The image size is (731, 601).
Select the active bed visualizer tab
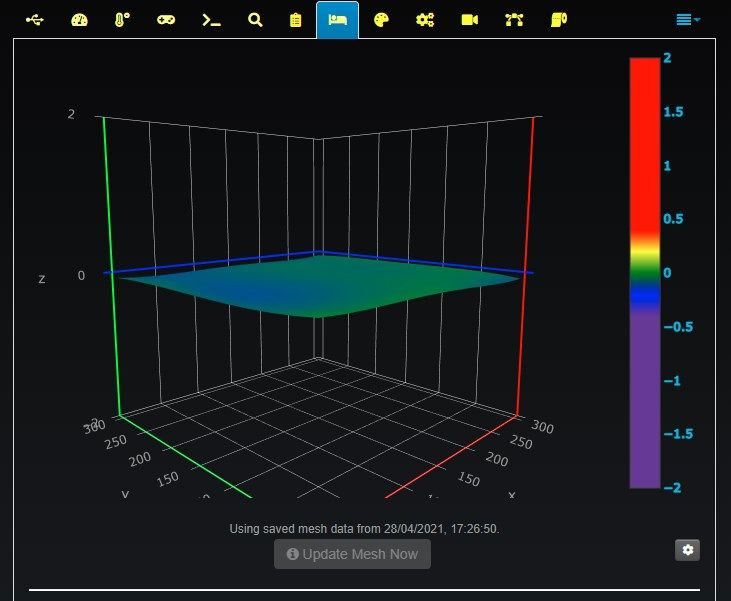tap(338, 20)
